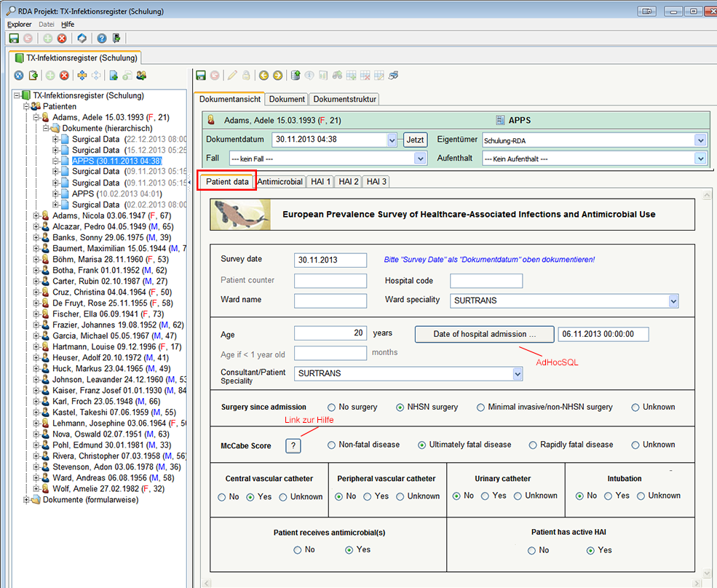The width and height of the screenshot is (717, 588).
Task: Click the Hospital code input field
Action: tap(486, 281)
